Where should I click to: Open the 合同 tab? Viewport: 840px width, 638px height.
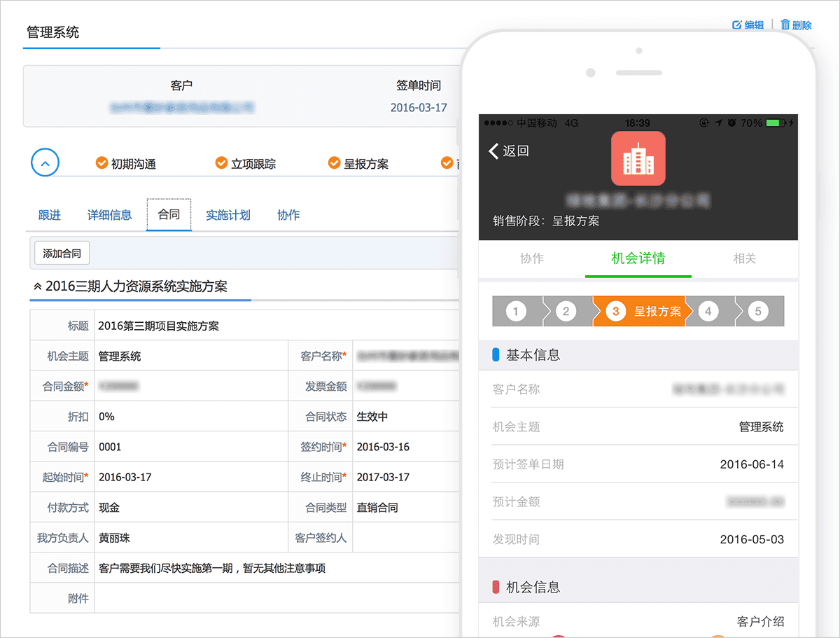click(x=169, y=215)
